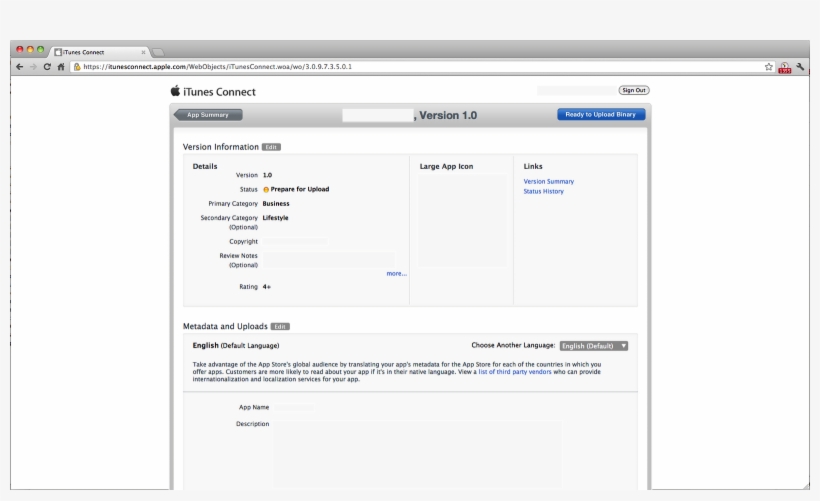
Task: Click the green maximize window button
Action: pos(40,50)
